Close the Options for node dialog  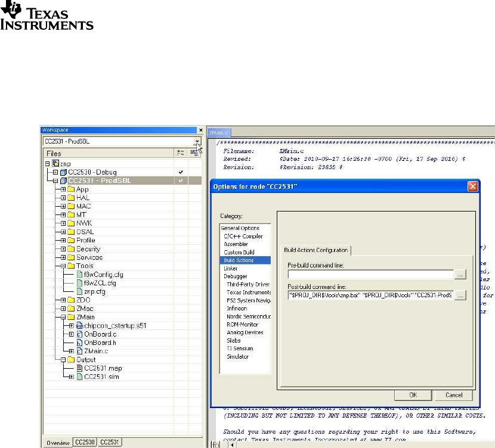click(472, 186)
